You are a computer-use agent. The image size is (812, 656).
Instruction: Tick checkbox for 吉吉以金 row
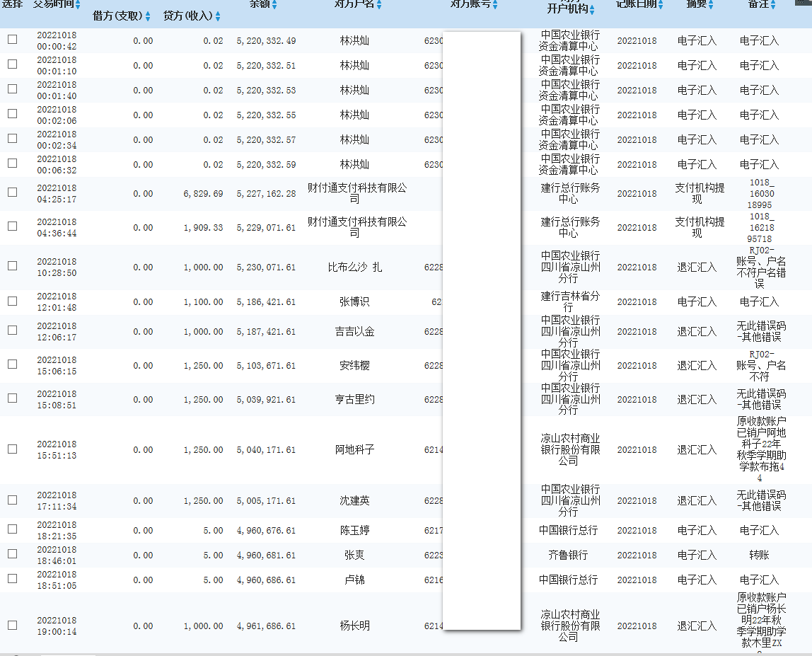point(13,330)
